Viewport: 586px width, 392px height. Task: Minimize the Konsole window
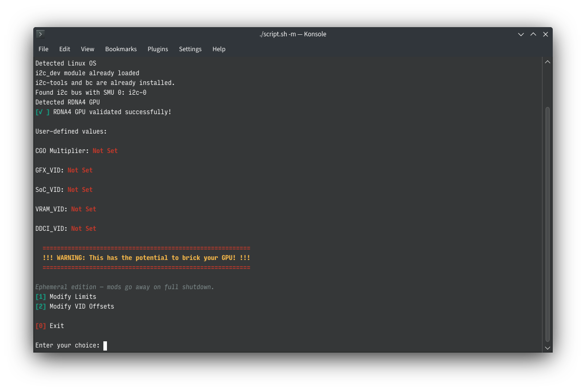tap(520, 34)
